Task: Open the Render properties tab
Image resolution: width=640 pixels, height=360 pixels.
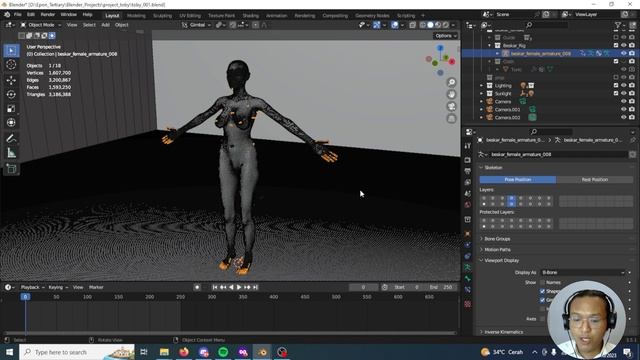Action: coord(468,160)
